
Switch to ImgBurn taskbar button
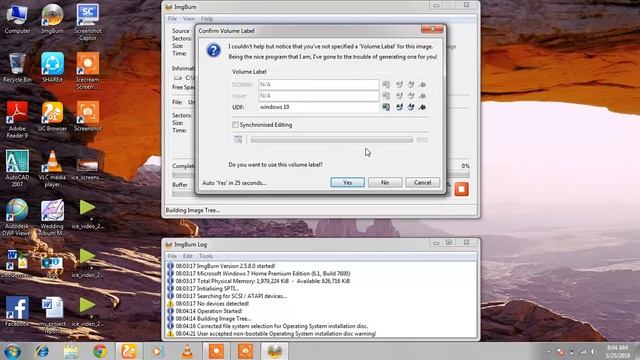click(274, 351)
